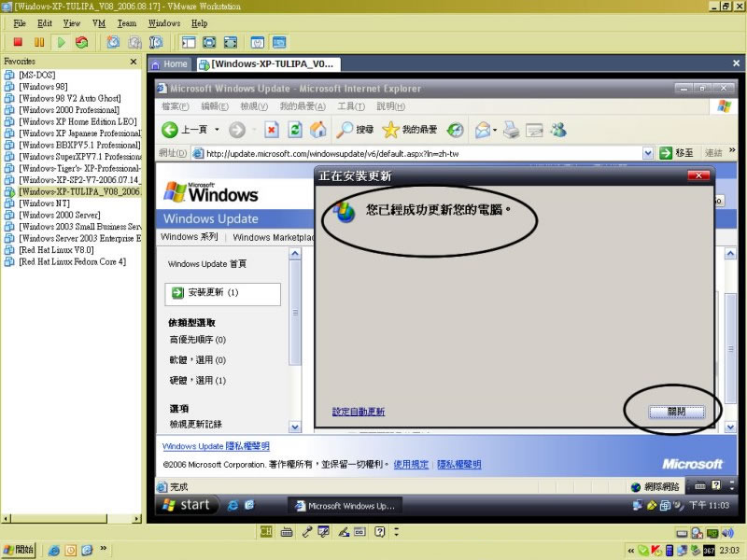Click 硬體，選用 (1) in sidebar

pyautogui.click(x=198, y=380)
